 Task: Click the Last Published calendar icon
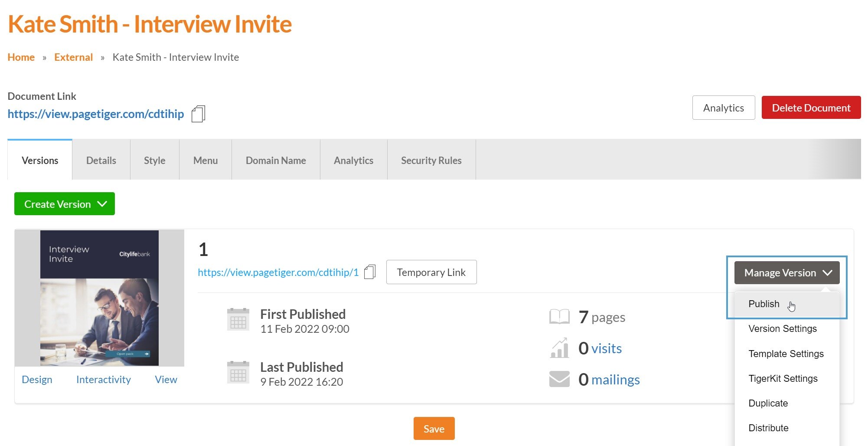[238, 373]
